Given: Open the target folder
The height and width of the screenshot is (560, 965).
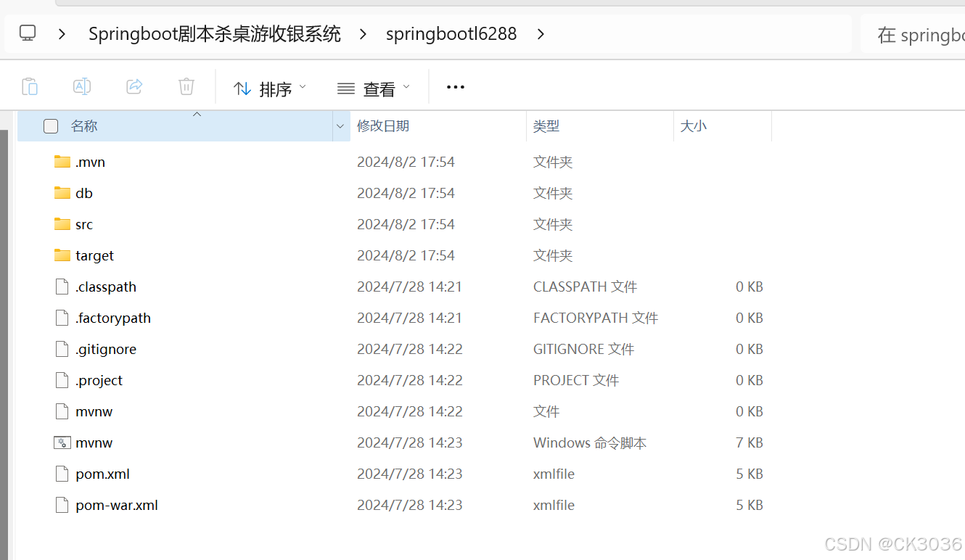Looking at the screenshot, I should pyautogui.click(x=94, y=255).
